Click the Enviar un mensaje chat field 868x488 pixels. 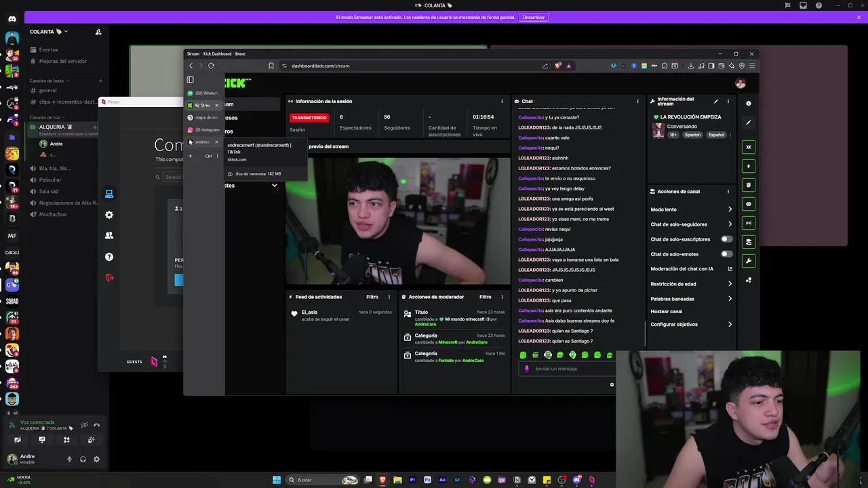(568, 369)
